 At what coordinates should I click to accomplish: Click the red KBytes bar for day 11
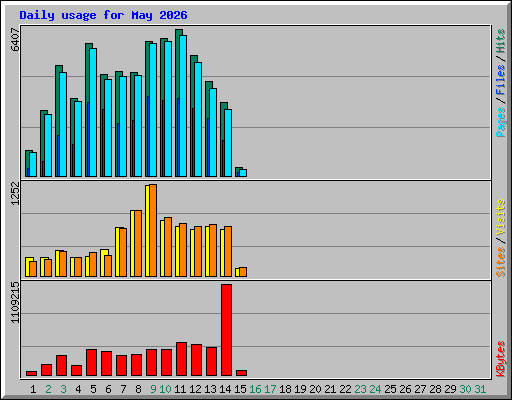pyautogui.click(x=181, y=359)
